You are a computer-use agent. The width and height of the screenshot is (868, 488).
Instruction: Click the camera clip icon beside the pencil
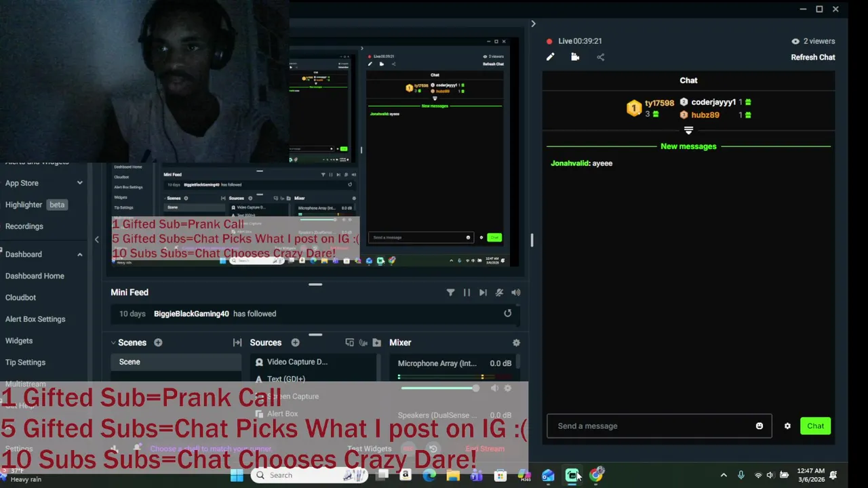575,57
